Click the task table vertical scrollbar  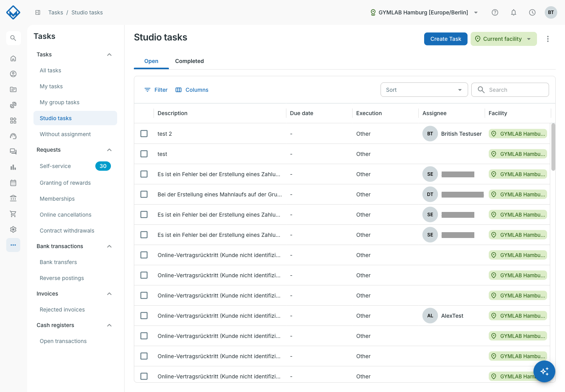(553, 147)
